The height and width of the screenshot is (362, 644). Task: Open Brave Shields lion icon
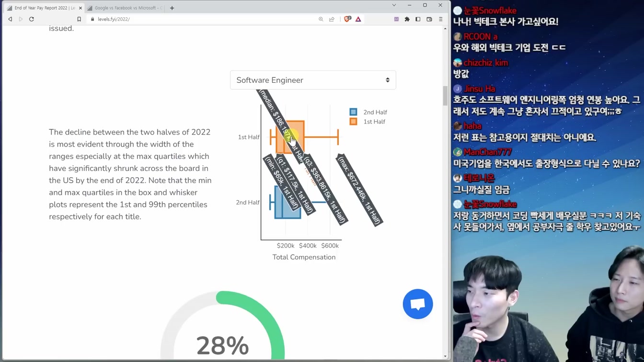coord(347,19)
